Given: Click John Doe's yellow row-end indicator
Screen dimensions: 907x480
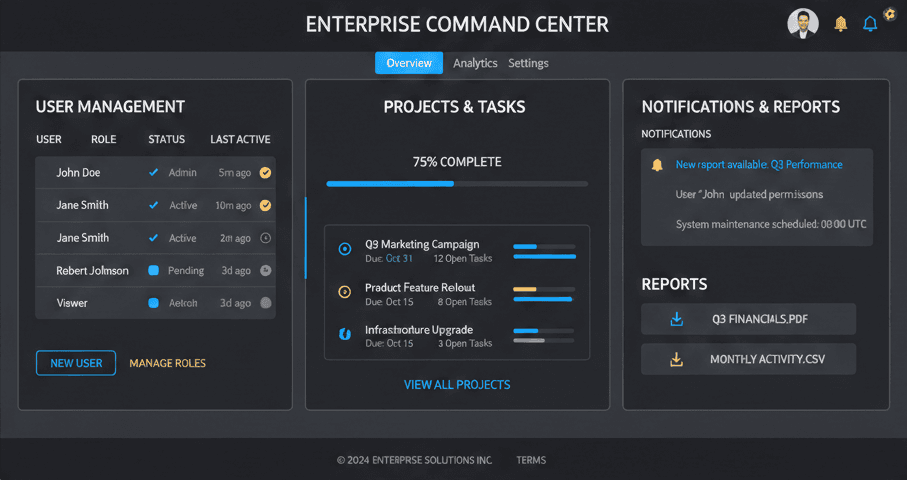Looking at the screenshot, I should point(265,173).
